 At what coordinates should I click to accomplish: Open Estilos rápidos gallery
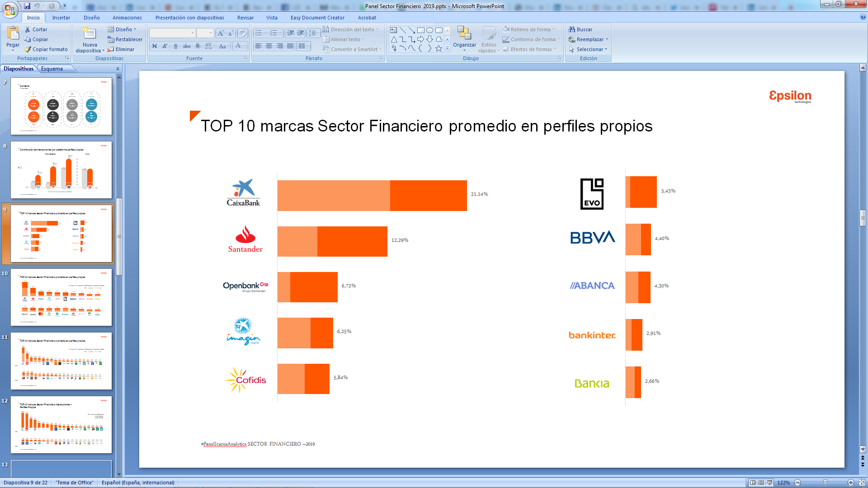pyautogui.click(x=489, y=39)
